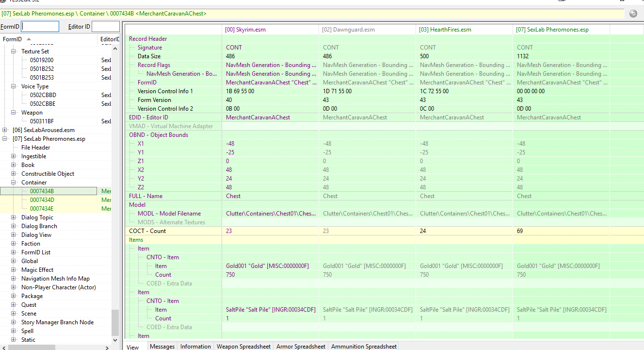Focus the FormID search field
This screenshot has width=644, height=350.
[x=40, y=27]
